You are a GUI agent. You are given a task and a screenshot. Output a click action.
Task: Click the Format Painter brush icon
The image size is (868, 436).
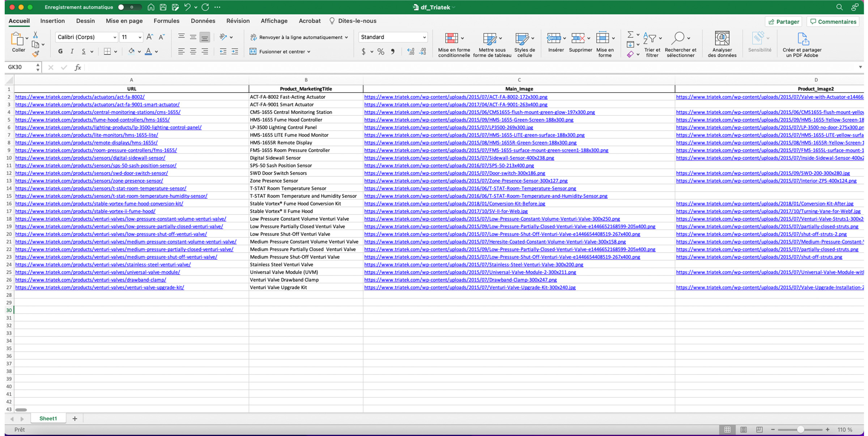[x=35, y=54]
